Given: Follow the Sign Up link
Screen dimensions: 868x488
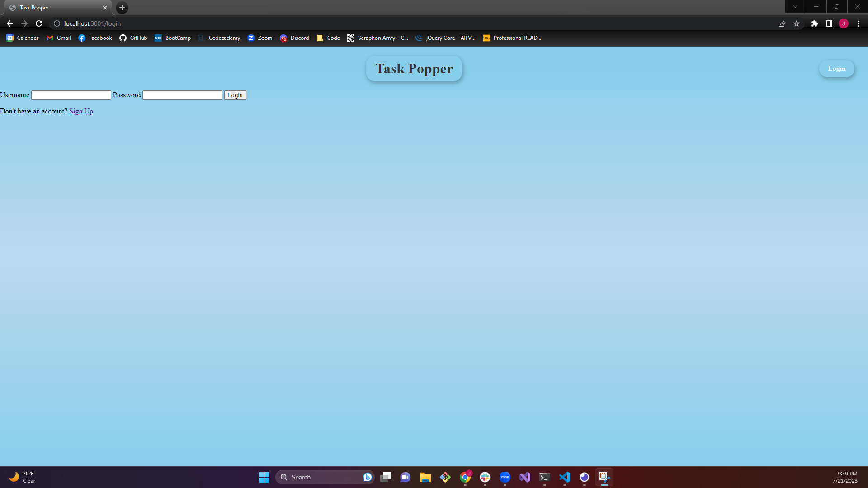Looking at the screenshot, I should click(x=81, y=111).
